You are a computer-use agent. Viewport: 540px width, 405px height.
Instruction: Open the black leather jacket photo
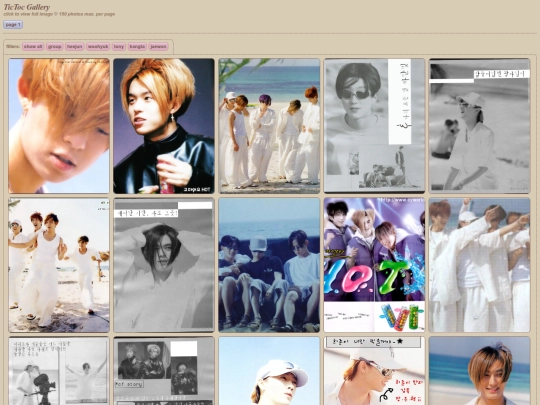[x=164, y=126]
